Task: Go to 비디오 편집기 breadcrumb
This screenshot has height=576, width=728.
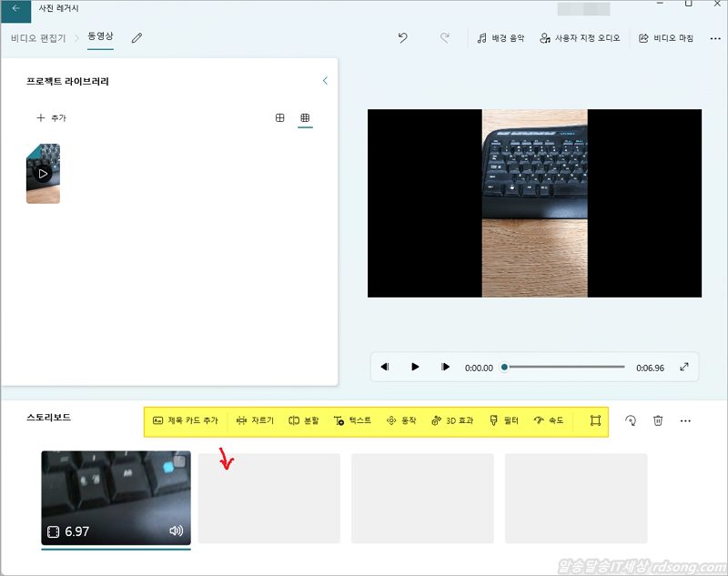Action: coord(38,38)
